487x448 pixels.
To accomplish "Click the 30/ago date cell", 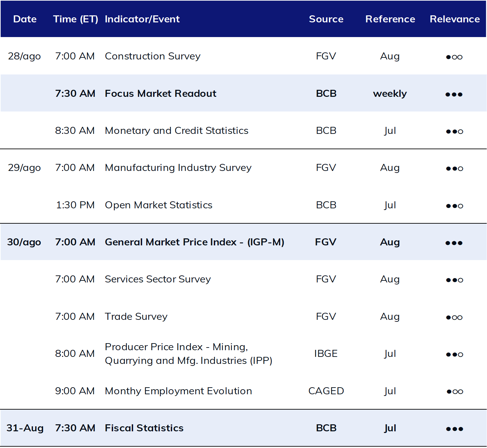I will click(24, 242).
